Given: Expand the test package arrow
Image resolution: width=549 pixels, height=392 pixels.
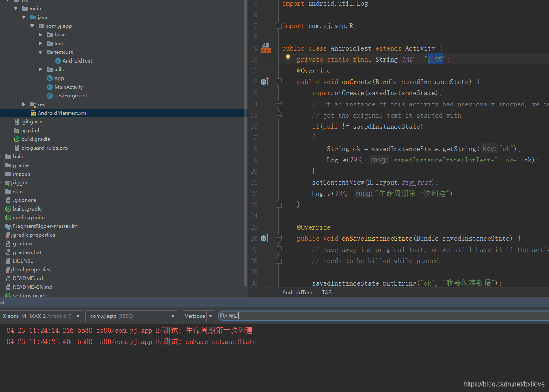Looking at the screenshot, I should (x=41, y=43).
